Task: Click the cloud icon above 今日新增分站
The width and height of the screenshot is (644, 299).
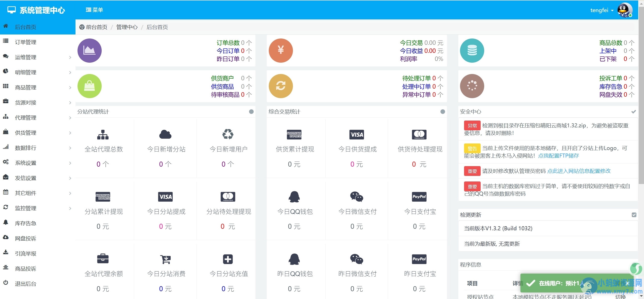Action: (165, 135)
